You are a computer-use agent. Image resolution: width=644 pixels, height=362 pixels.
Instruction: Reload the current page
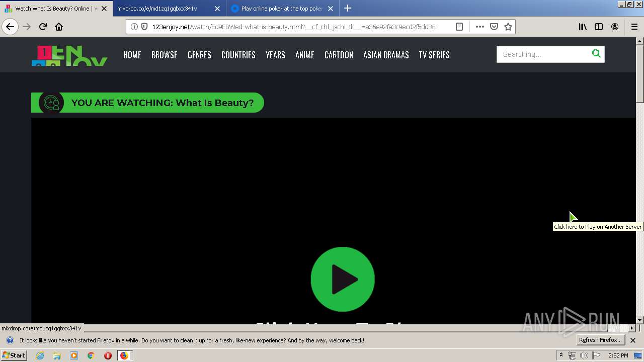[x=43, y=27]
